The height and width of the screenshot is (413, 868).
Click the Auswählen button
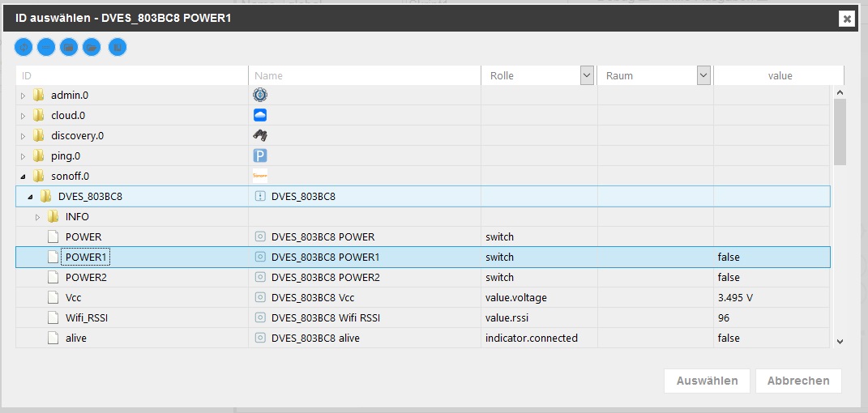click(707, 381)
